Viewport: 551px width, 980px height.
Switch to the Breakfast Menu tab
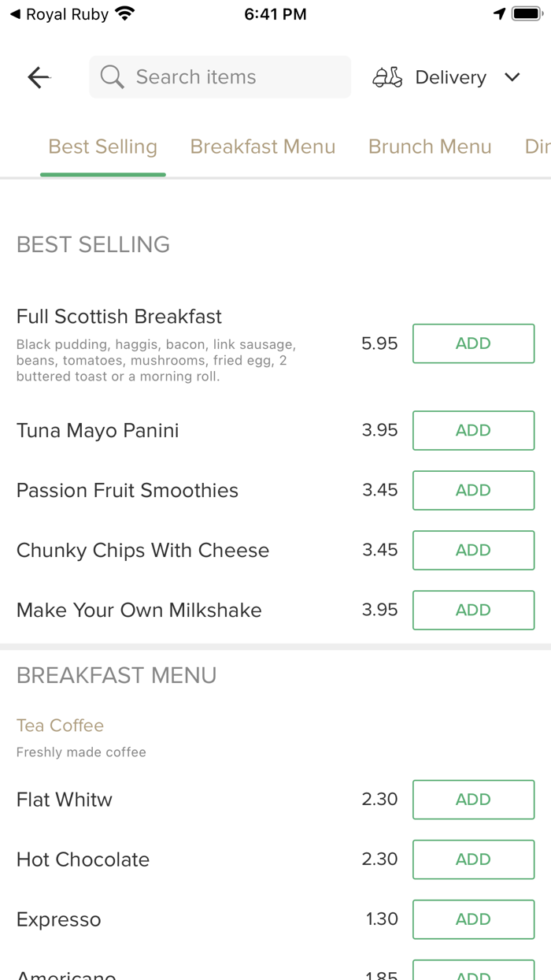(x=263, y=147)
